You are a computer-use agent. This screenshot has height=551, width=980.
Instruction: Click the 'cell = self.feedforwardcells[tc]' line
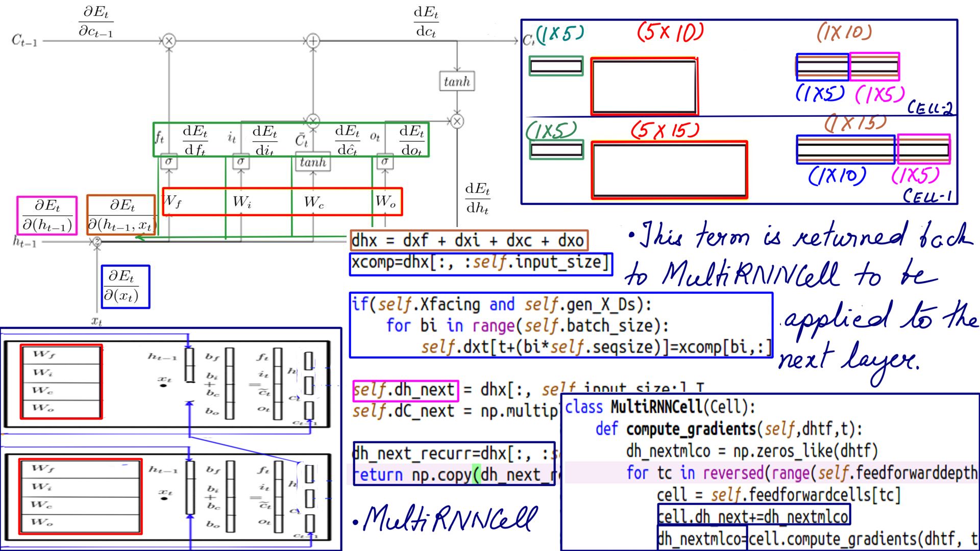[779, 495]
